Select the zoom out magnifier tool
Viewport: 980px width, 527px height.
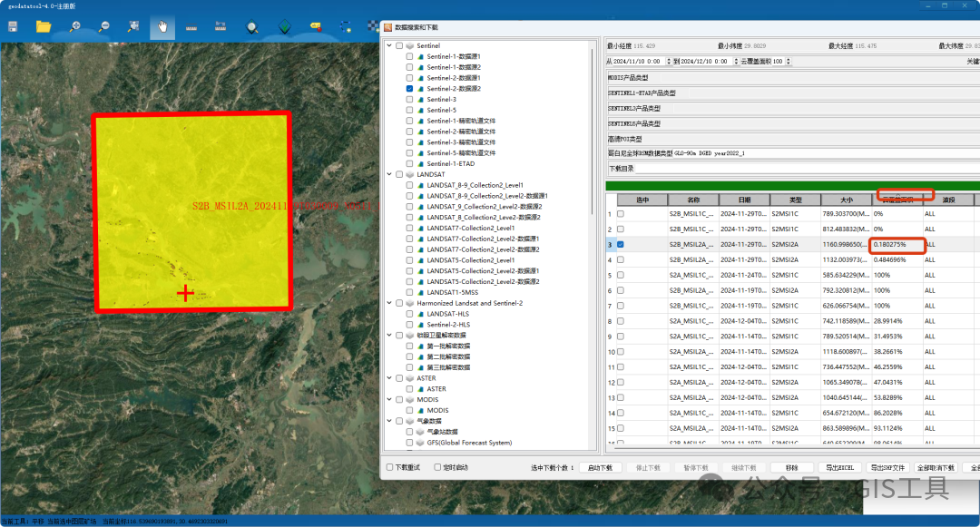pos(104,27)
